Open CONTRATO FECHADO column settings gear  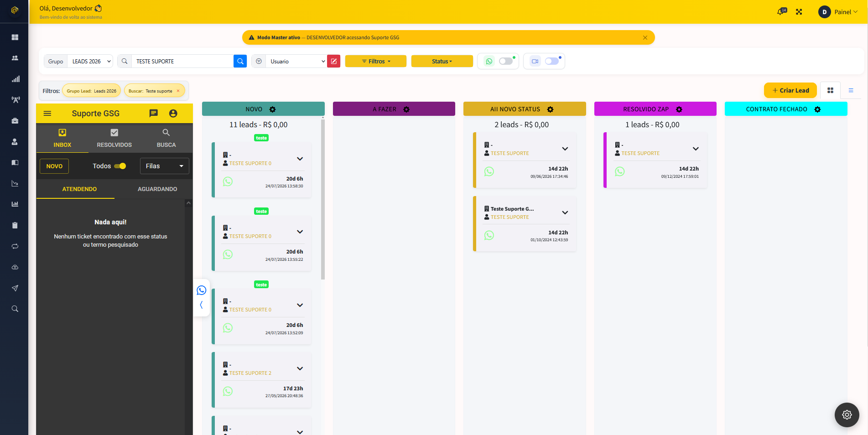[818, 109]
